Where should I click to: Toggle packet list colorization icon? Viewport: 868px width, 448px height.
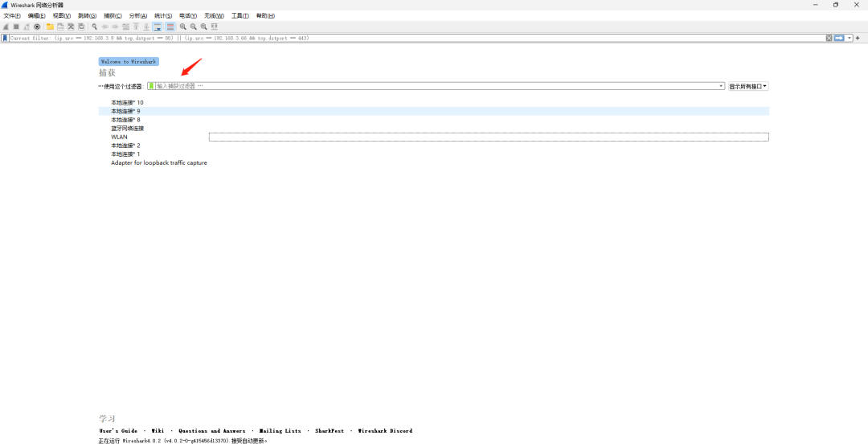[x=170, y=27]
